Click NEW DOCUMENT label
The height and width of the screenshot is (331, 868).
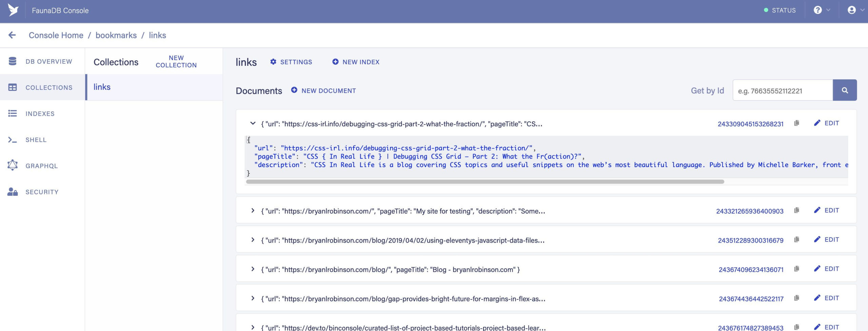coord(329,91)
